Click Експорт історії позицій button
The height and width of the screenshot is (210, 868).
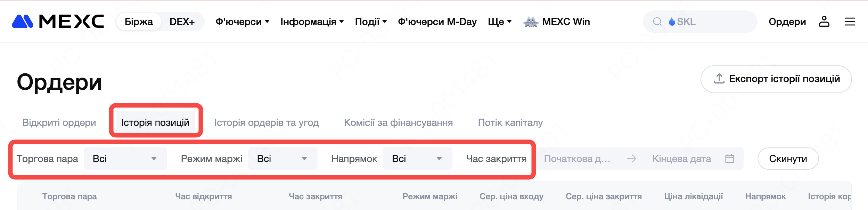pyautogui.click(x=776, y=79)
